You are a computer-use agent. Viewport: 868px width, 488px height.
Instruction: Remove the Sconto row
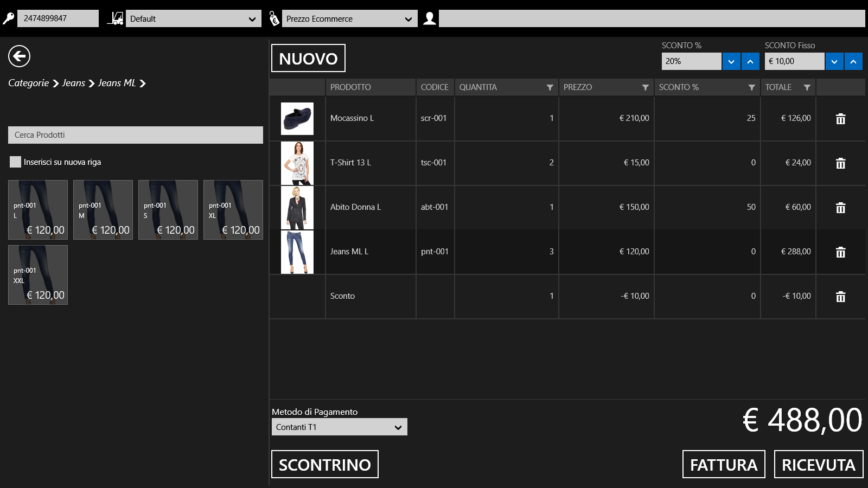coord(840,297)
